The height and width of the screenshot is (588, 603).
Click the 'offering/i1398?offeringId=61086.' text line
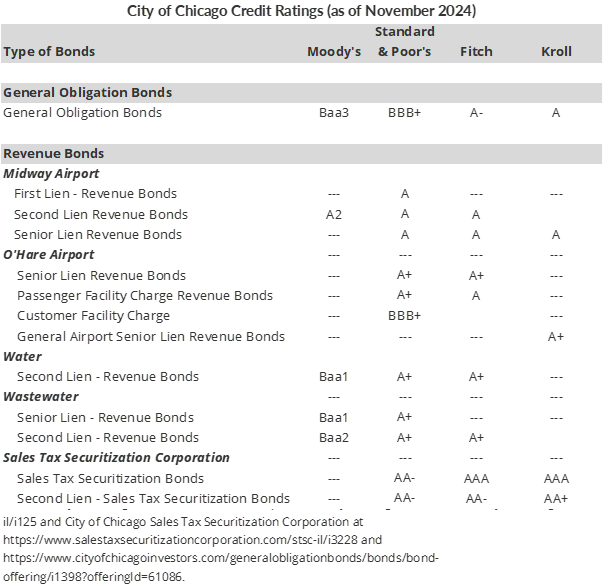click(x=94, y=576)
